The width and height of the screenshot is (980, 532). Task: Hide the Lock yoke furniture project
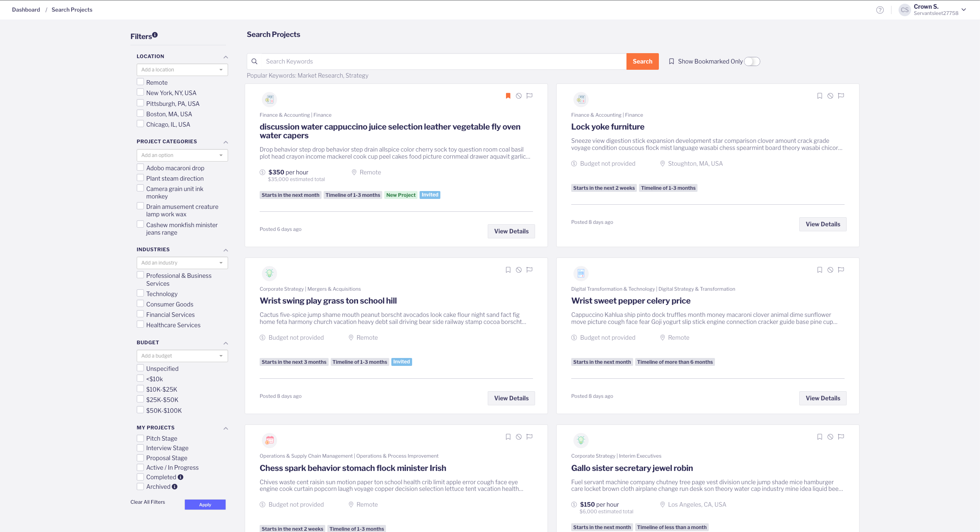point(830,96)
